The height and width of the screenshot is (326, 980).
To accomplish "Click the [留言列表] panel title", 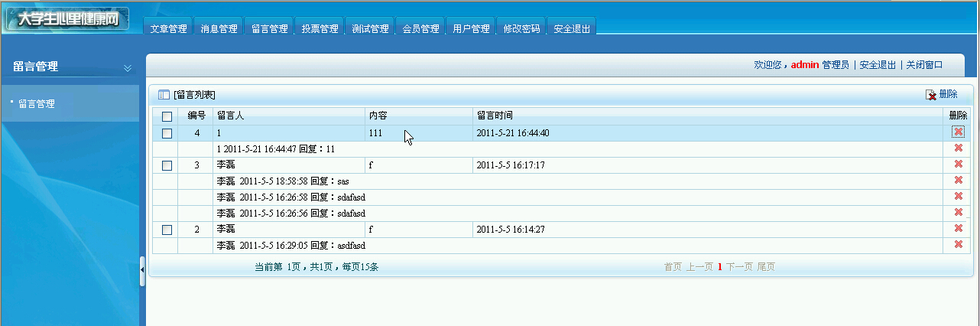I will 194,95.
